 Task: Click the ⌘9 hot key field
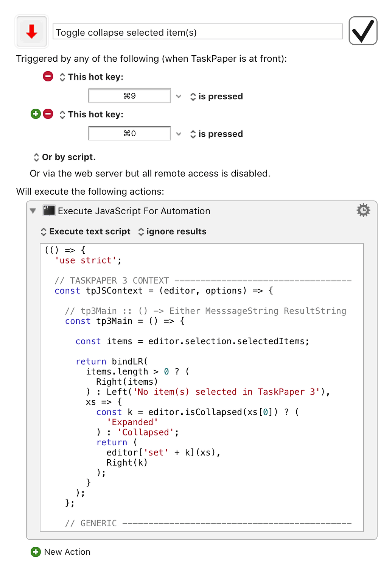click(x=129, y=96)
